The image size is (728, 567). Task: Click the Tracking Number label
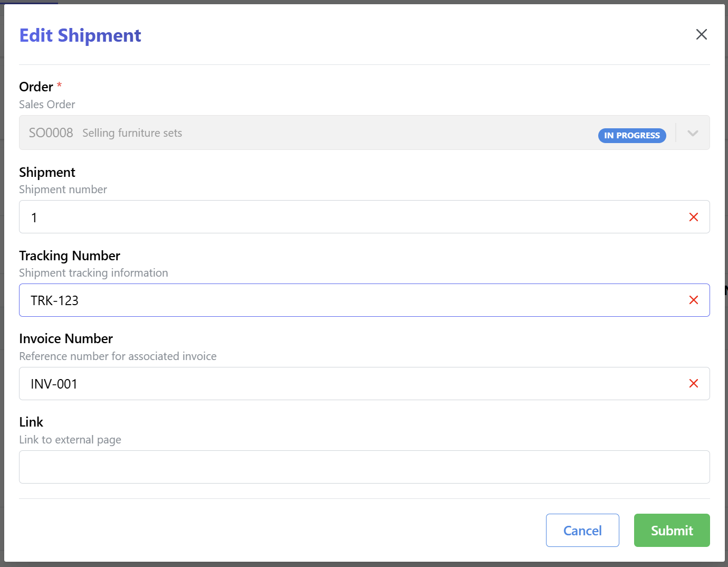70,256
